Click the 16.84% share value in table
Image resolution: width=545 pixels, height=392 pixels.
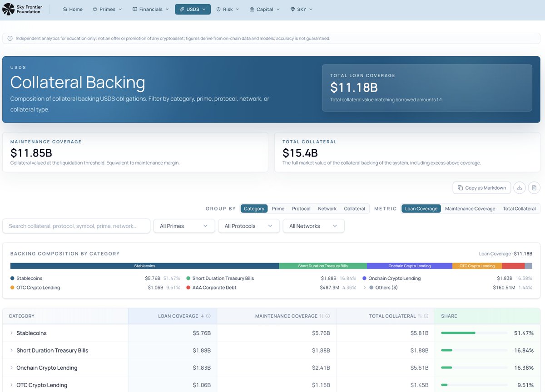coord(524,350)
